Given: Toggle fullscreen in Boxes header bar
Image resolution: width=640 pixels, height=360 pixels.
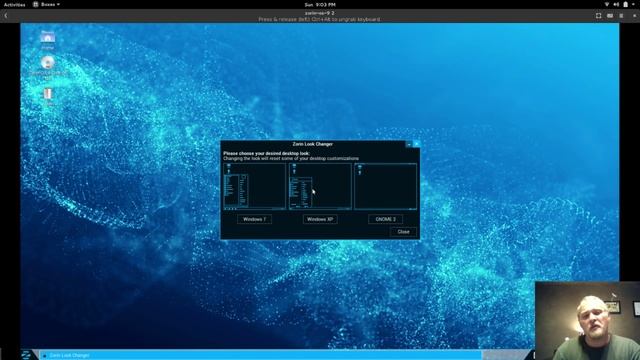Looking at the screenshot, I should coord(598,16).
